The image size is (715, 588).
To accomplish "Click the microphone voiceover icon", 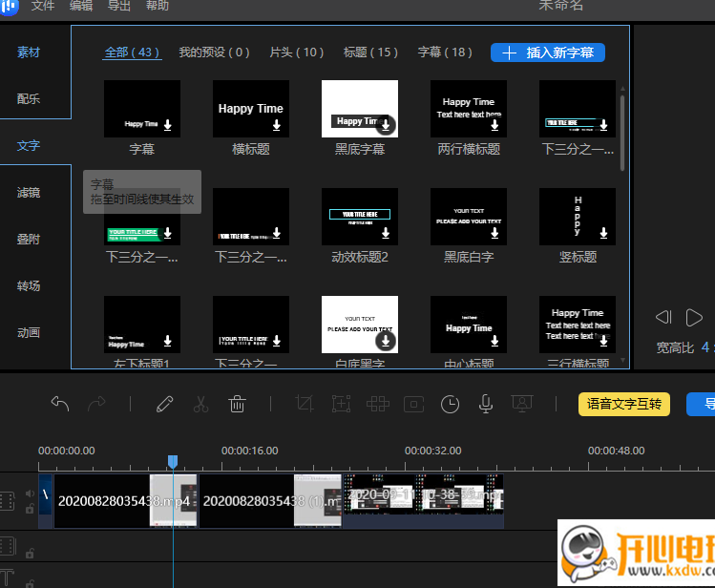I will coord(486,404).
